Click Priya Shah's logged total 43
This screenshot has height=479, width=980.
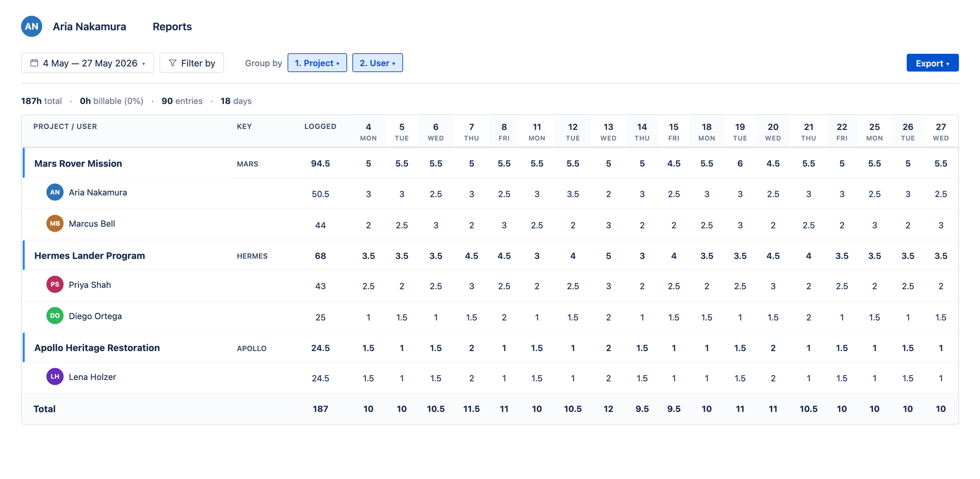coord(320,286)
